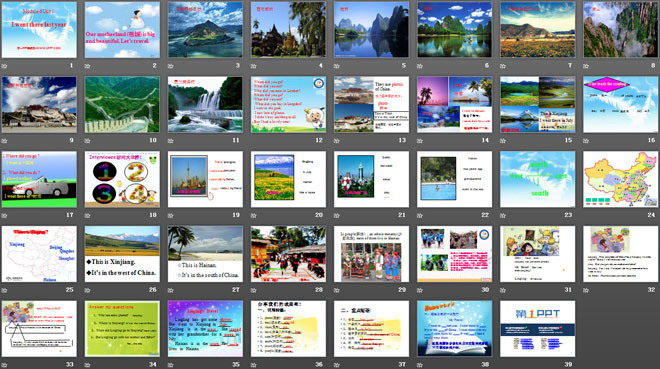Select the final PPT logo slide 39
The image size is (660, 369).
[538, 329]
